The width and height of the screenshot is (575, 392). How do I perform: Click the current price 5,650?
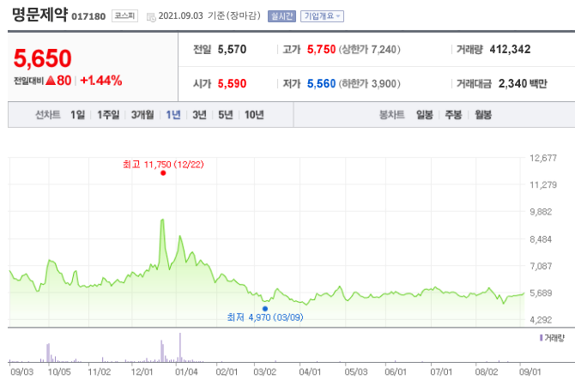[43, 58]
